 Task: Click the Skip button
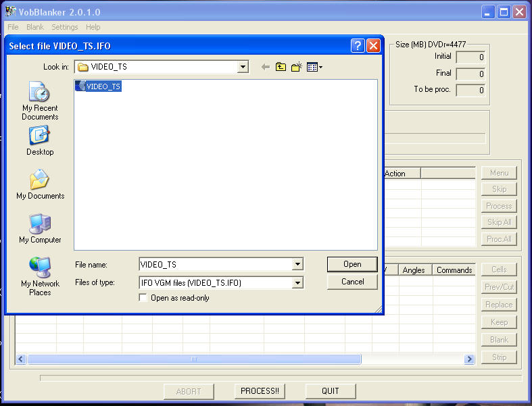(x=499, y=189)
